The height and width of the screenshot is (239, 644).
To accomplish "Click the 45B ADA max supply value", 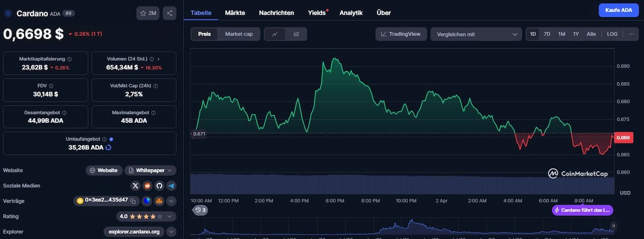I will (x=134, y=121).
